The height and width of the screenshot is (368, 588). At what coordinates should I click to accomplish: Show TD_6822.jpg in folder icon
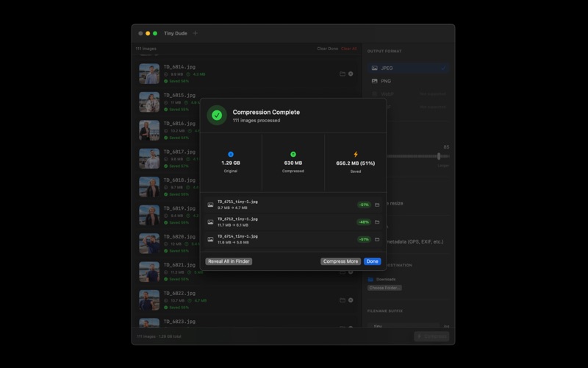tap(343, 300)
